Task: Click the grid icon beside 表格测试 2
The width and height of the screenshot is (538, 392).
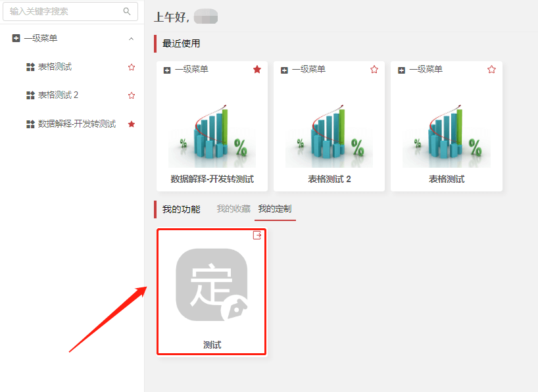Action: click(x=30, y=95)
